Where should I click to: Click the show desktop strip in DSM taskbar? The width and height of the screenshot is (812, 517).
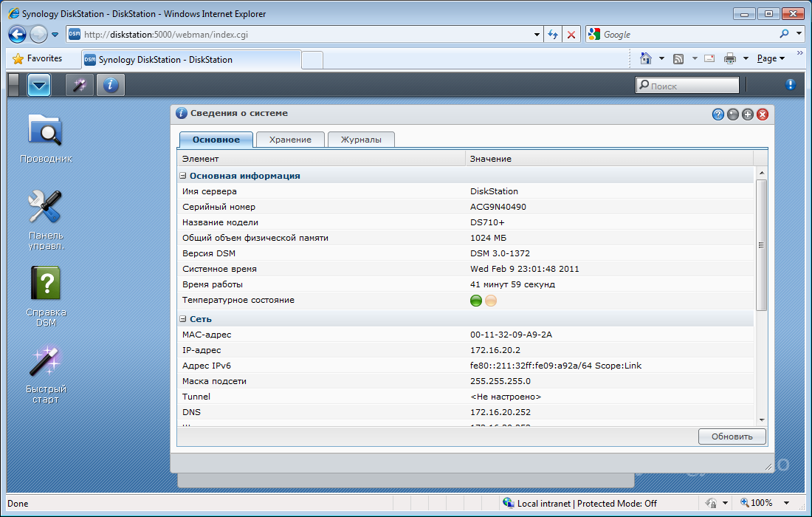click(14, 85)
